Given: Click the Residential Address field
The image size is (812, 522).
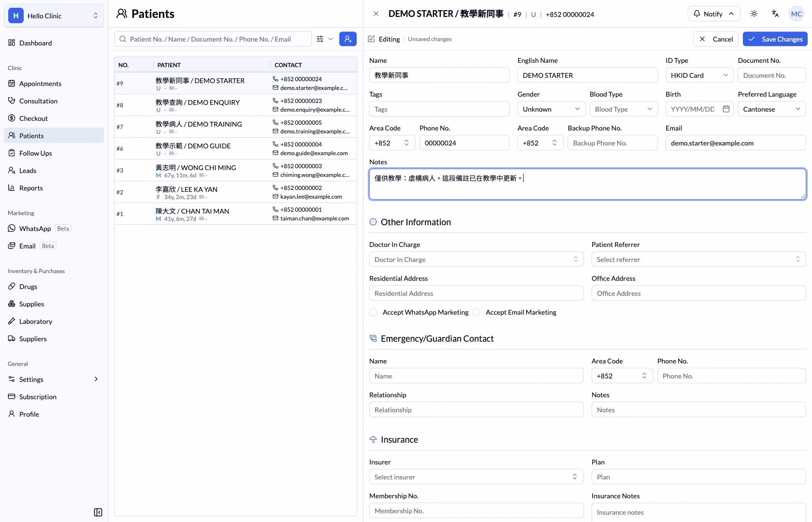Looking at the screenshot, I should 477,293.
